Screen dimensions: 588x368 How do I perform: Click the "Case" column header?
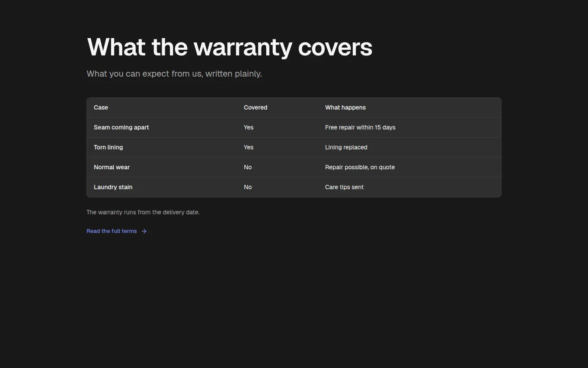[162, 107]
